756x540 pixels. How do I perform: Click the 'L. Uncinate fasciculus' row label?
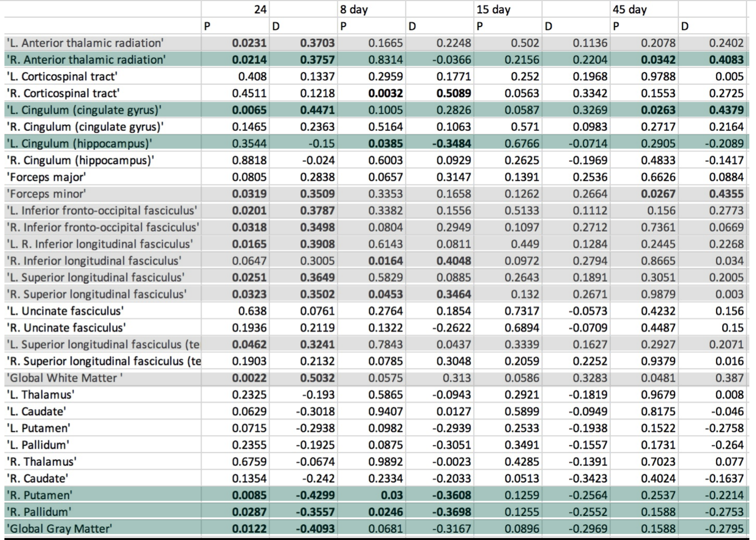click(x=65, y=311)
